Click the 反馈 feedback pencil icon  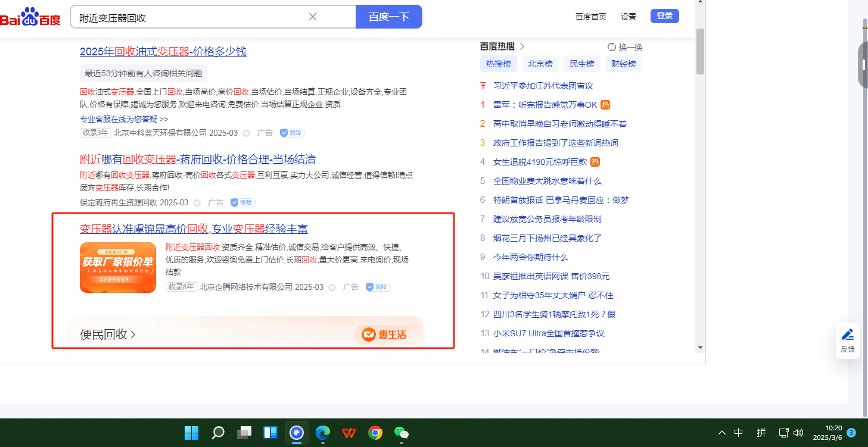[847, 335]
